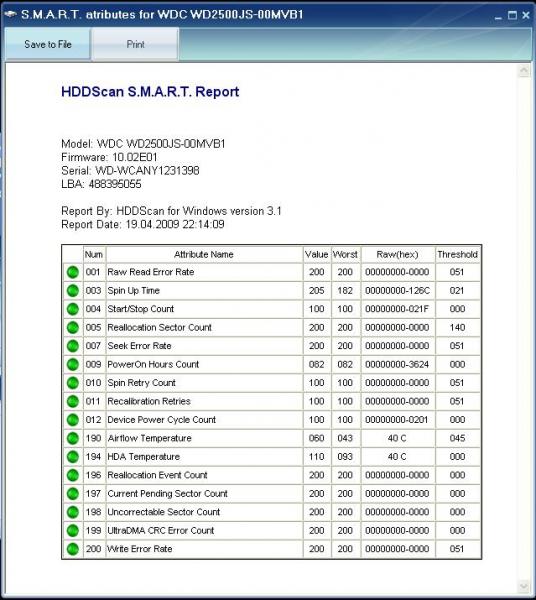The height and width of the screenshot is (600, 536).
Task: Click the Threshold column header
Action: [458, 254]
